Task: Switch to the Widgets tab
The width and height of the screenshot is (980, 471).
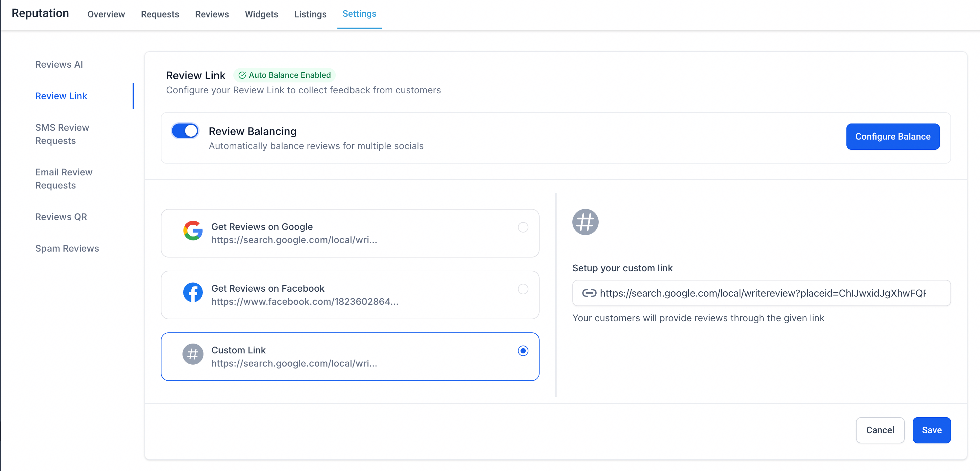Action: click(x=261, y=14)
